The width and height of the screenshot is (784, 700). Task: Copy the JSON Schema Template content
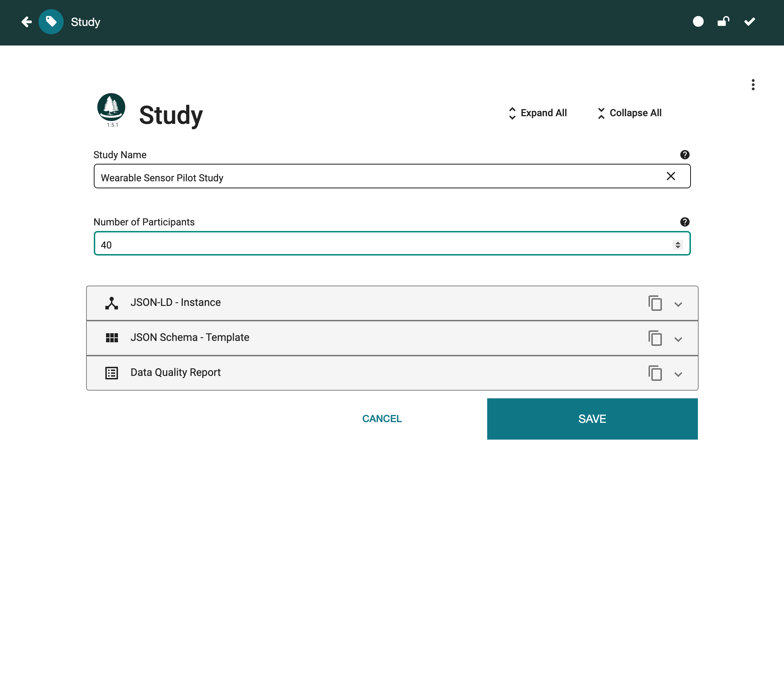coord(655,338)
